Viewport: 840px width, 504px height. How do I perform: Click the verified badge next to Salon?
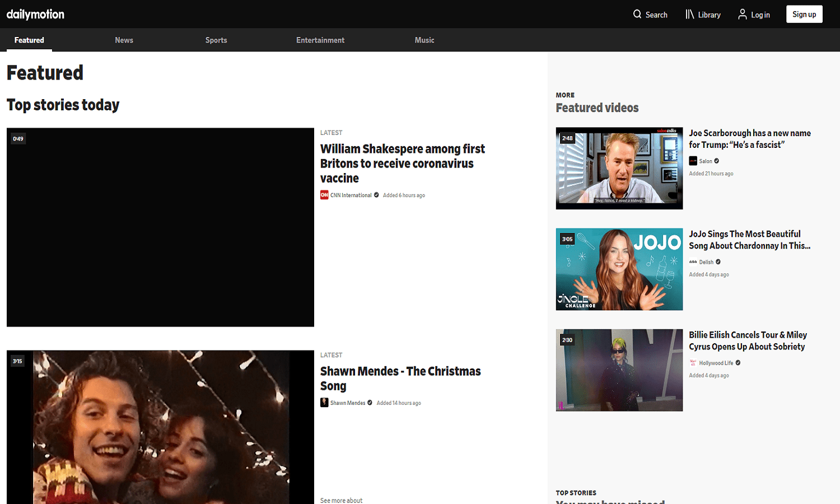click(x=717, y=161)
